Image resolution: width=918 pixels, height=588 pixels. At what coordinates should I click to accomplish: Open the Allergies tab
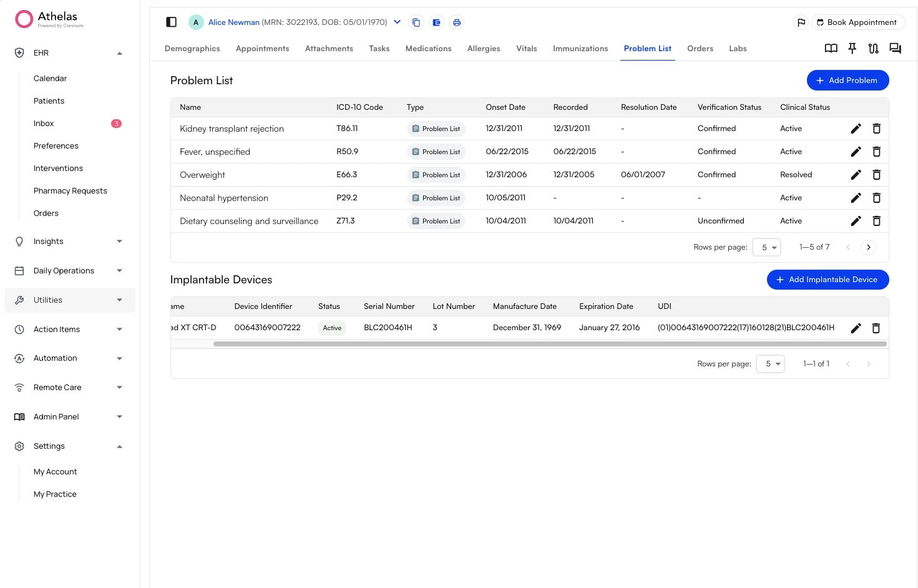tap(484, 49)
